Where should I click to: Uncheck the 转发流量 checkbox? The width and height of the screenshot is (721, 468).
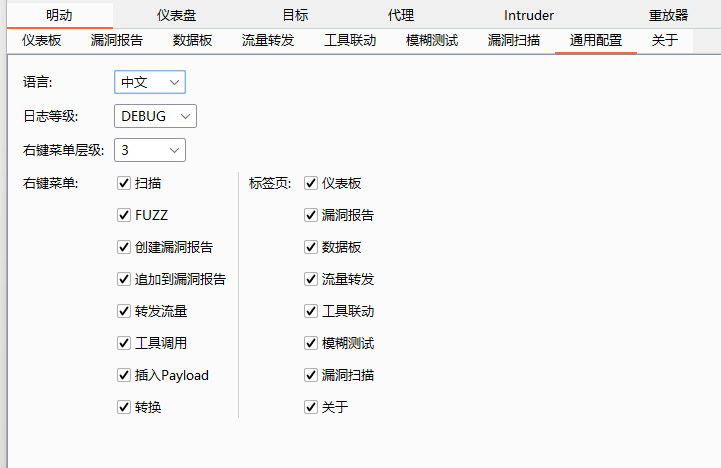pyautogui.click(x=124, y=311)
